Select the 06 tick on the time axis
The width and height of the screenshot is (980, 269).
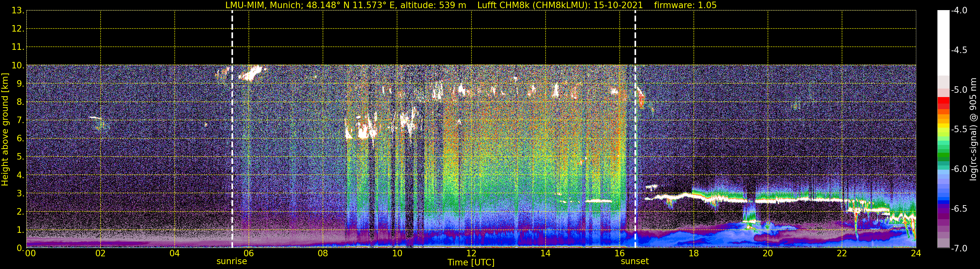(x=248, y=254)
